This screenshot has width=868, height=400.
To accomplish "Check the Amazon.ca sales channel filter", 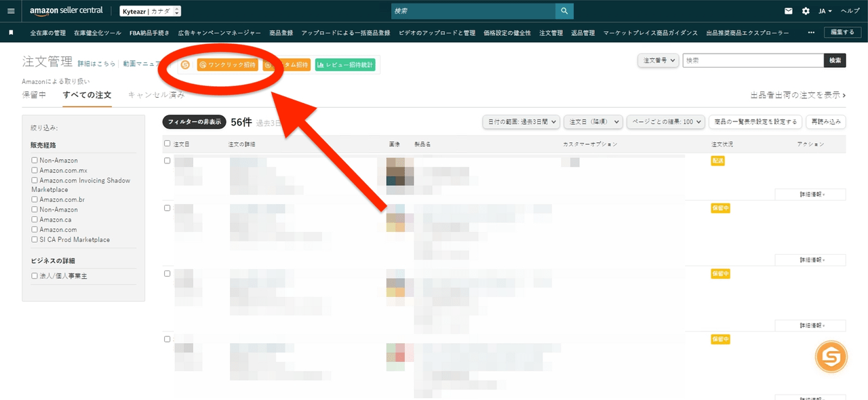I will coord(35,220).
